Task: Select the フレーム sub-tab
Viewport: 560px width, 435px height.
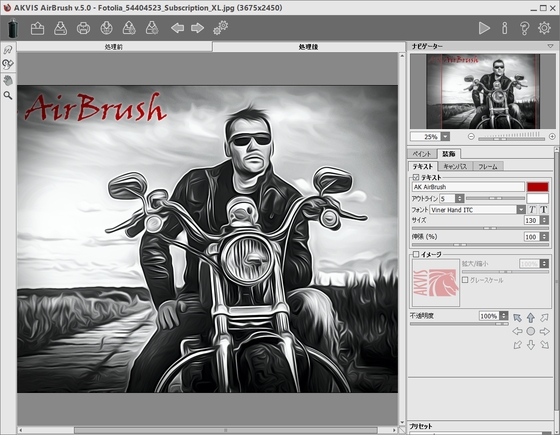Action: click(488, 166)
